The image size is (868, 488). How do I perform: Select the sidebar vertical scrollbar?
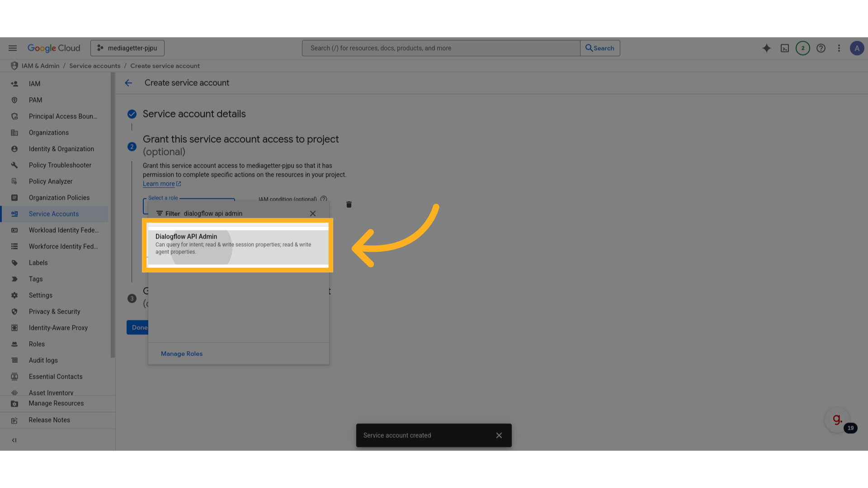(113, 215)
